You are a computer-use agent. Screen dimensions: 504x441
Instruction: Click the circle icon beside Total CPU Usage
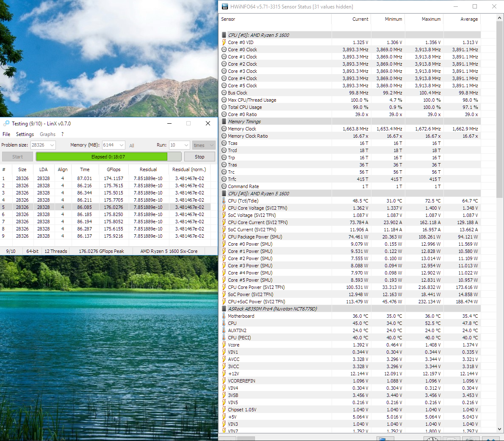pos(224,107)
